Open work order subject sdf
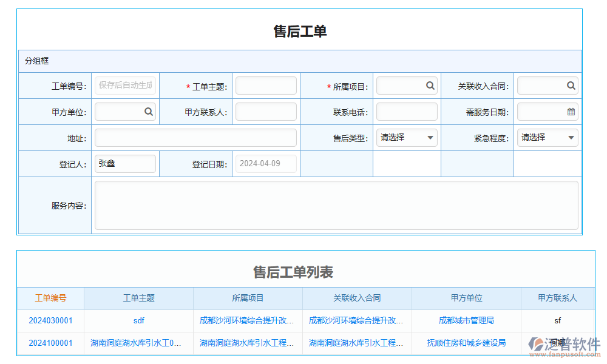 (138, 320)
